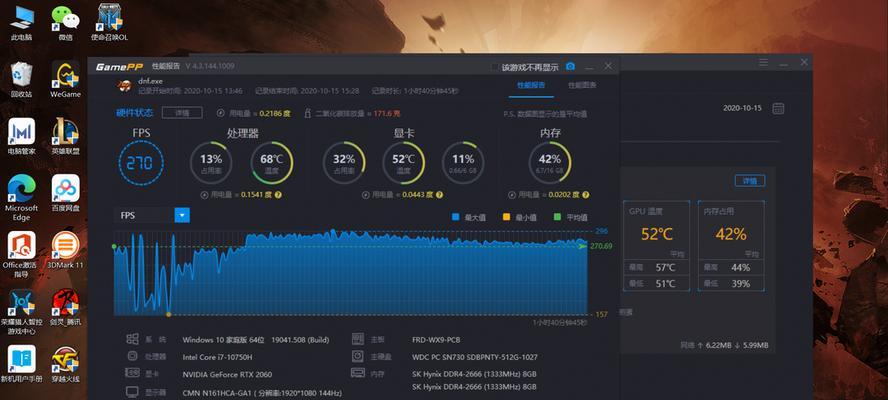Open the 百度网盘 desktop icon
This screenshot has width=888, height=400.
point(66,193)
